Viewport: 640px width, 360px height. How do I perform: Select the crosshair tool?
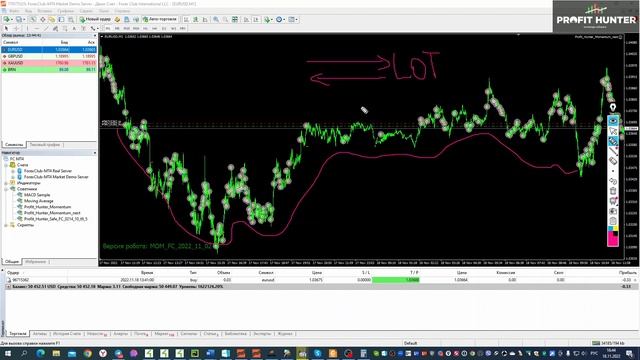click(x=16, y=28)
